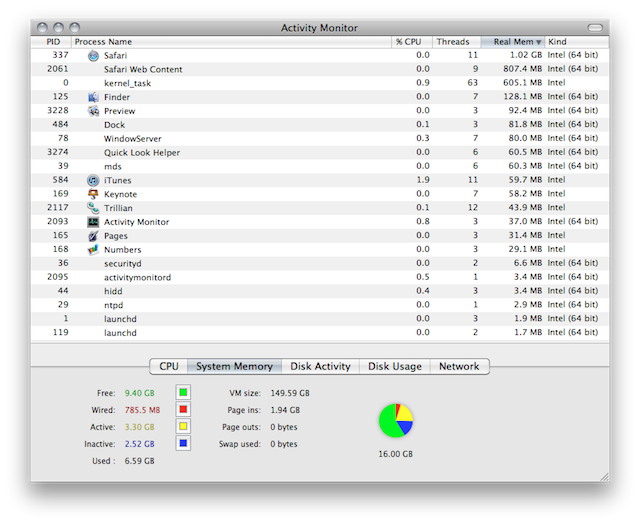Click the Pages pen icon
The height and width of the screenshot is (524, 640).
[x=93, y=236]
